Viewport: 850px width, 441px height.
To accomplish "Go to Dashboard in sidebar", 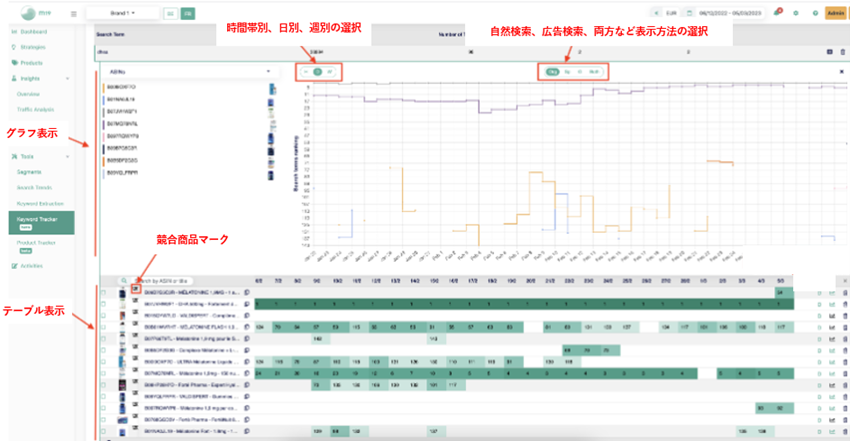I will tap(33, 32).
